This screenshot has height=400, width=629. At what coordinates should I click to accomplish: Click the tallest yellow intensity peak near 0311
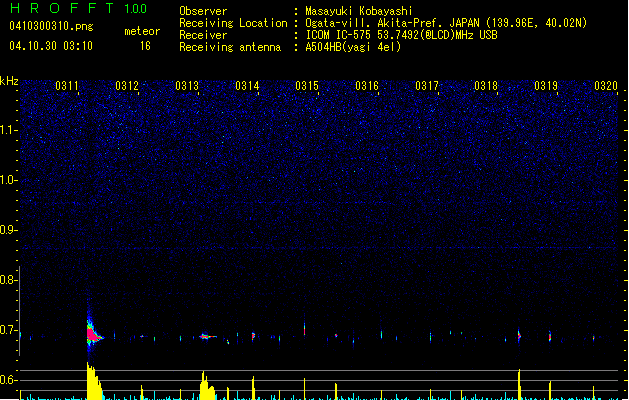pos(94,381)
